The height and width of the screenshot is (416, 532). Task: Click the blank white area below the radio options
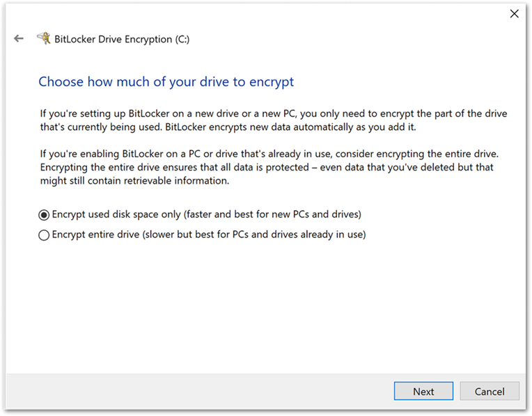pyautogui.click(x=265, y=305)
